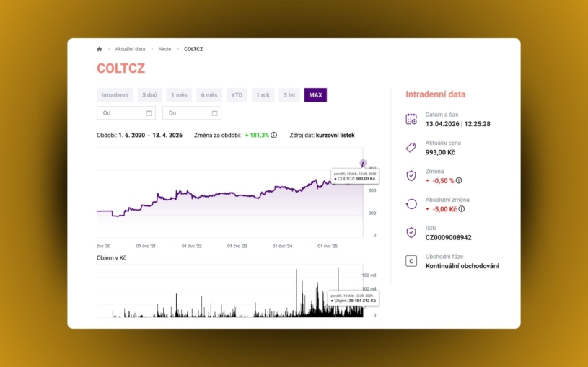588x367 pixels.
Task: Click the Aktuální cena price tag icon
Action: [x=411, y=147]
